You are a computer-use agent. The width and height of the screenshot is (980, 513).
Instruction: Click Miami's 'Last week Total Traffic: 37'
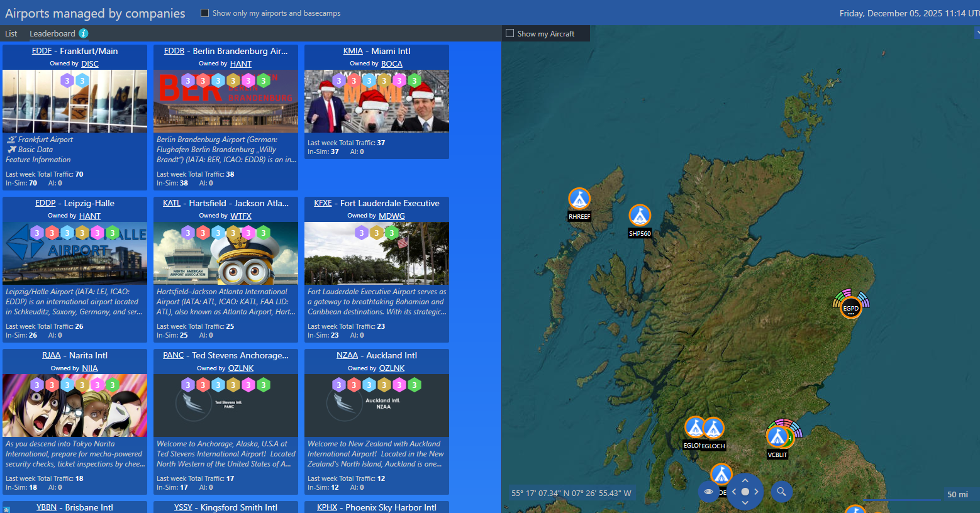347,143
